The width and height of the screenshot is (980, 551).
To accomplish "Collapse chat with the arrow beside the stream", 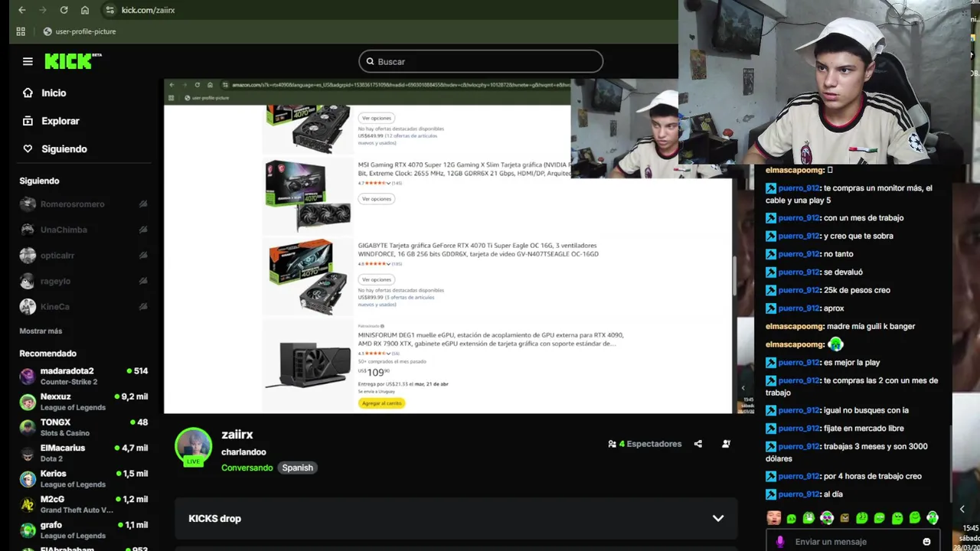I will tap(743, 388).
